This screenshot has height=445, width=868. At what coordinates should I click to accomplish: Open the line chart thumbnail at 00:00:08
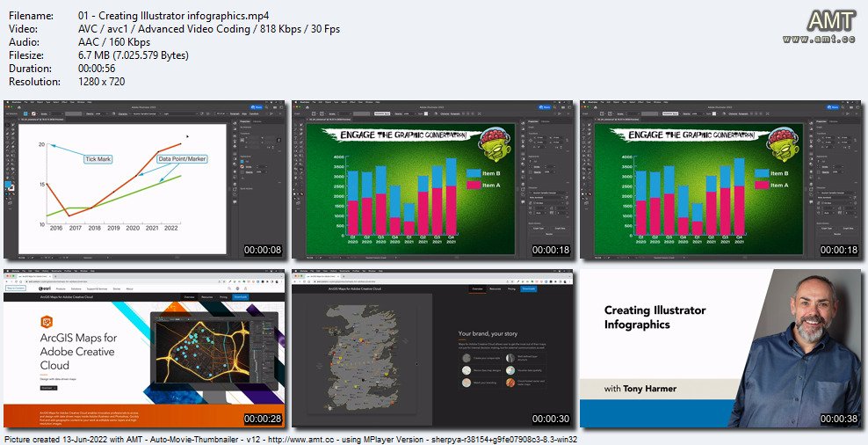[x=144, y=179]
